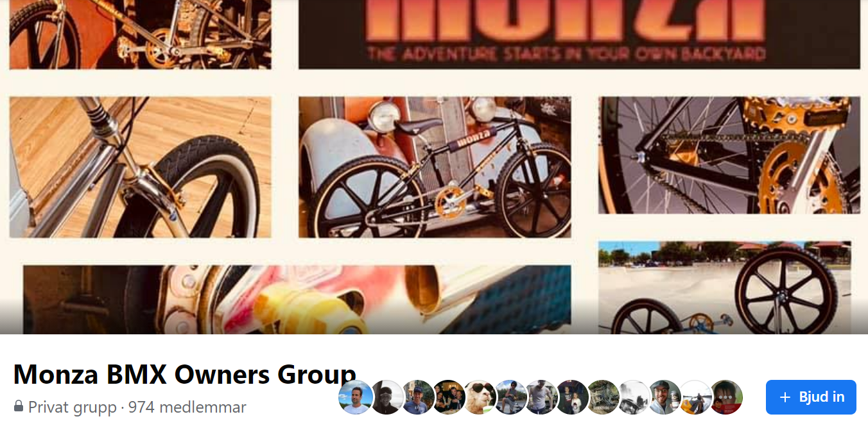Click the lock icon beside Privat grupp

coord(19,406)
